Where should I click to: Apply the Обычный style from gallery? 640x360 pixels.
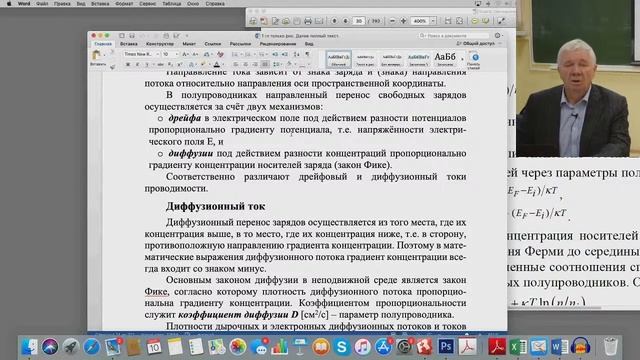pyautogui.click(x=338, y=59)
